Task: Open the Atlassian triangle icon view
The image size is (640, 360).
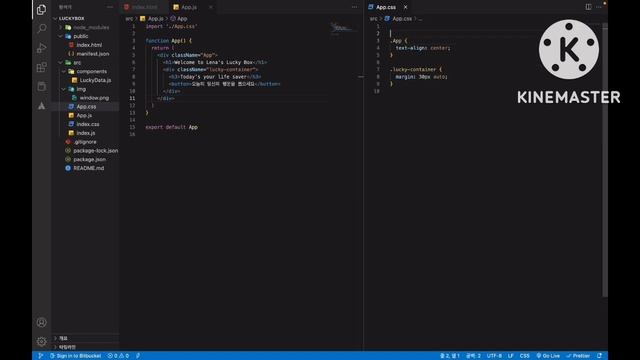Action: click(x=41, y=106)
